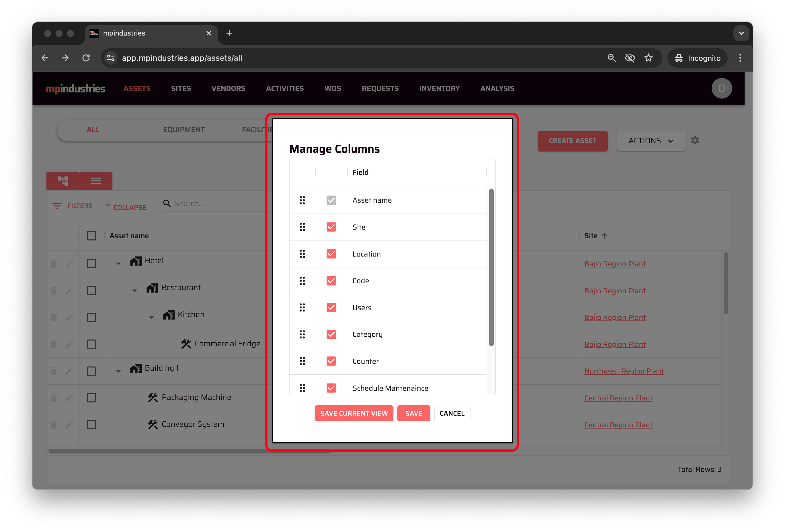The image size is (785, 532).
Task: Click the SAVE CURRENT VIEW button
Action: pos(354,413)
